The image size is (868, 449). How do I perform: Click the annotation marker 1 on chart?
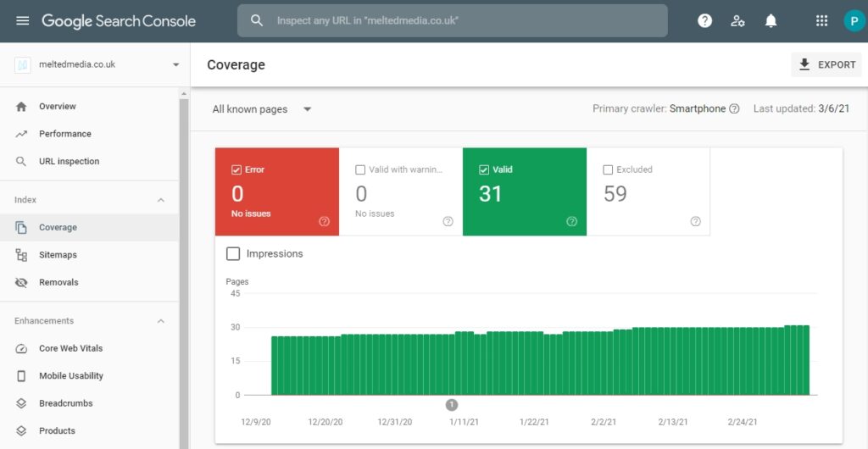pyautogui.click(x=452, y=405)
